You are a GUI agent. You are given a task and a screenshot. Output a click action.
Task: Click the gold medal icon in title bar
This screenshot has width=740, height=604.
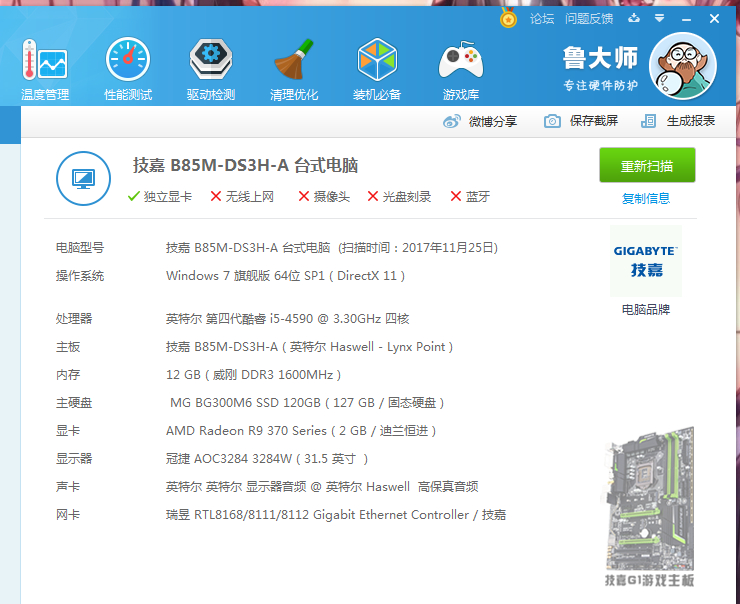[x=508, y=18]
